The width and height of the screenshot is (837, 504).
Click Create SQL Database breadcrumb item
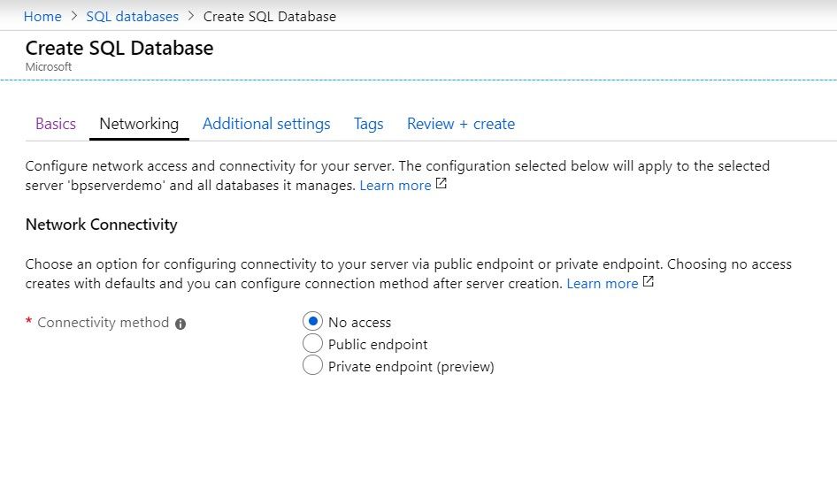pos(270,16)
